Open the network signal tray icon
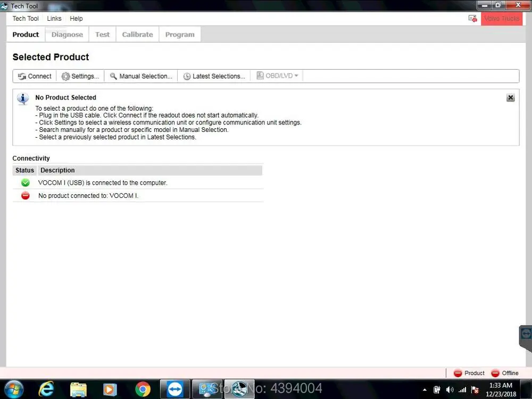 click(462, 390)
